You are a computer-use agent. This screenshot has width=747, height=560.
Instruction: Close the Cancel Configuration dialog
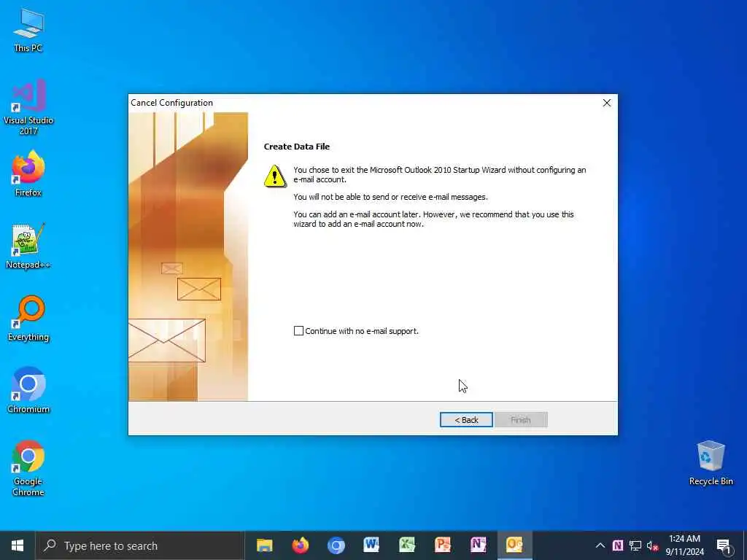[x=606, y=103]
